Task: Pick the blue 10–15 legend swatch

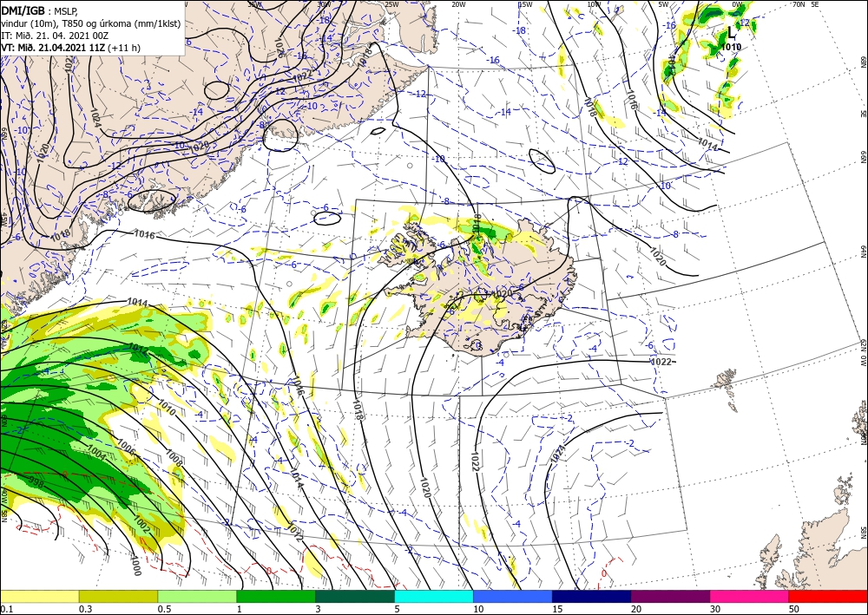Action: click(513, 596)
